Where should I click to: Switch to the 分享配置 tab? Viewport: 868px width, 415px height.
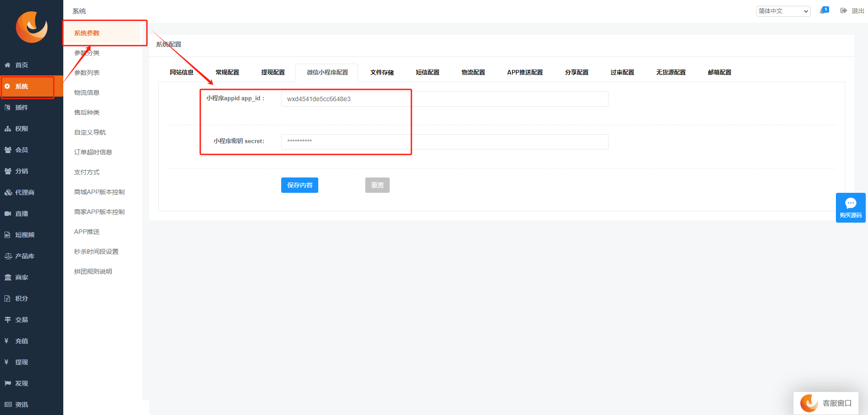[x=577, y=72]
